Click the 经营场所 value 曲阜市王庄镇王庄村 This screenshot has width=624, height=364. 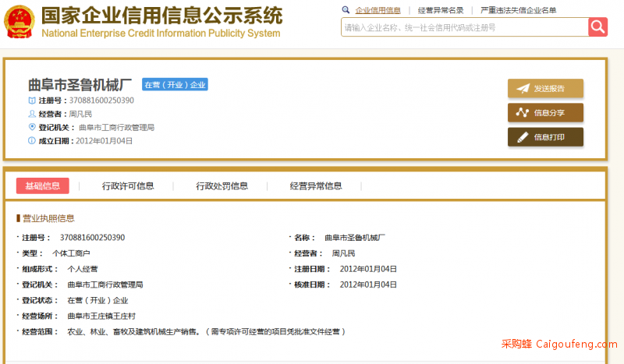101,316
